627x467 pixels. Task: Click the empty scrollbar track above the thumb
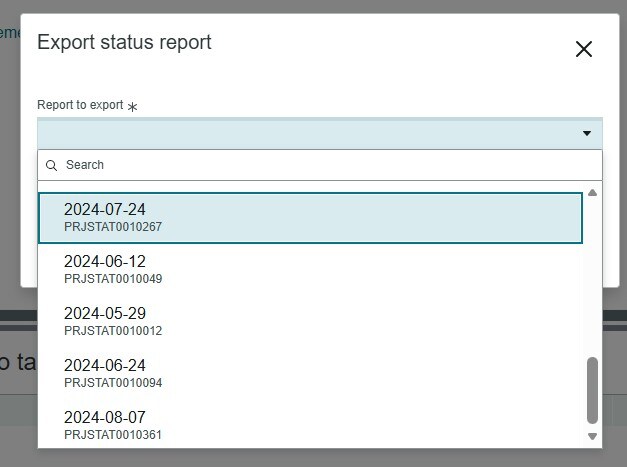[x=593, y=277]
